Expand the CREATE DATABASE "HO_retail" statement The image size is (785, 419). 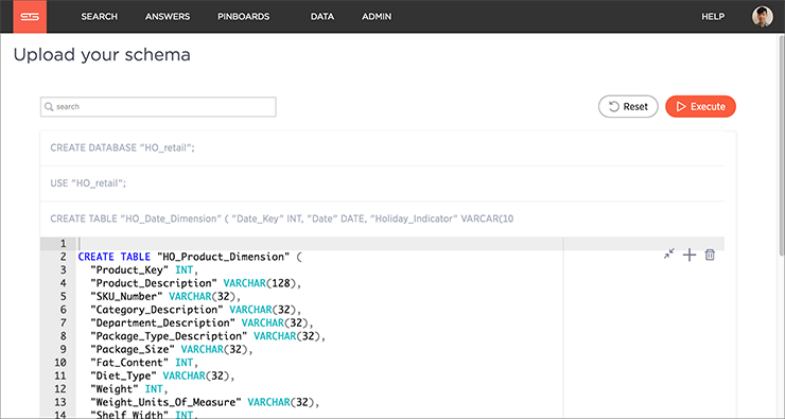(x=122, y=148)
